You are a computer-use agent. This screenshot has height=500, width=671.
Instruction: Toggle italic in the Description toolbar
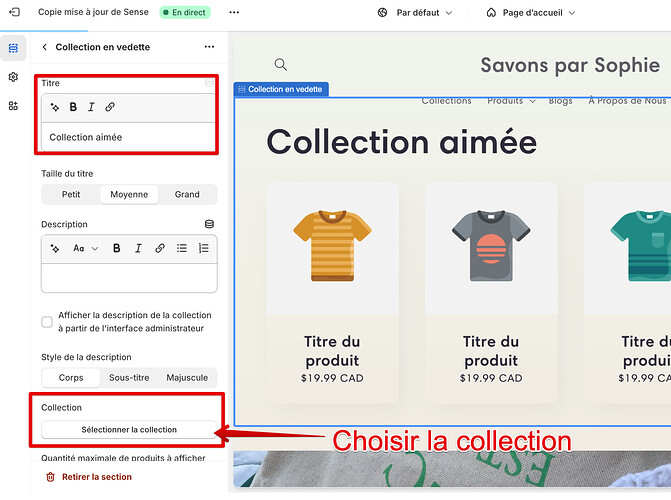pyautogui.click(x=138, y=248)
